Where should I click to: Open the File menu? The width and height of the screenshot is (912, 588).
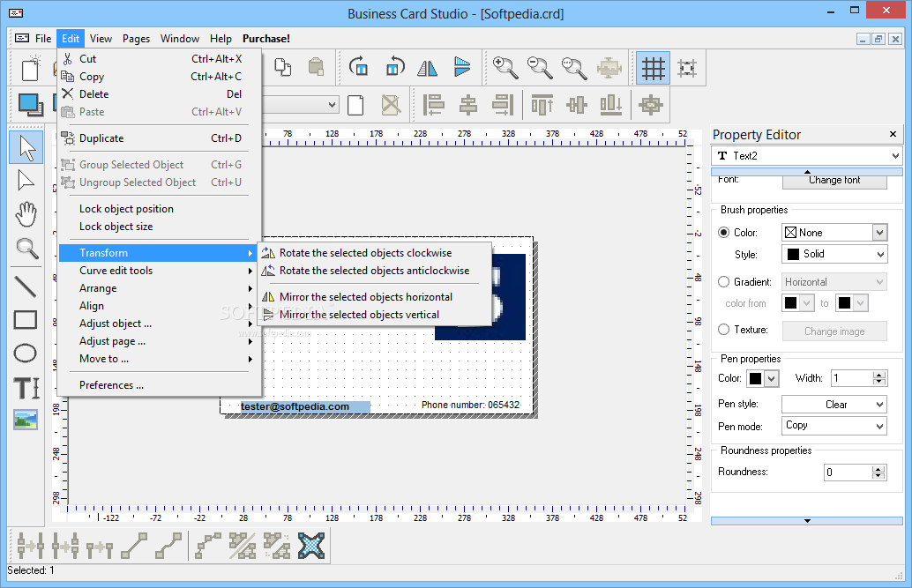(43, 39)
